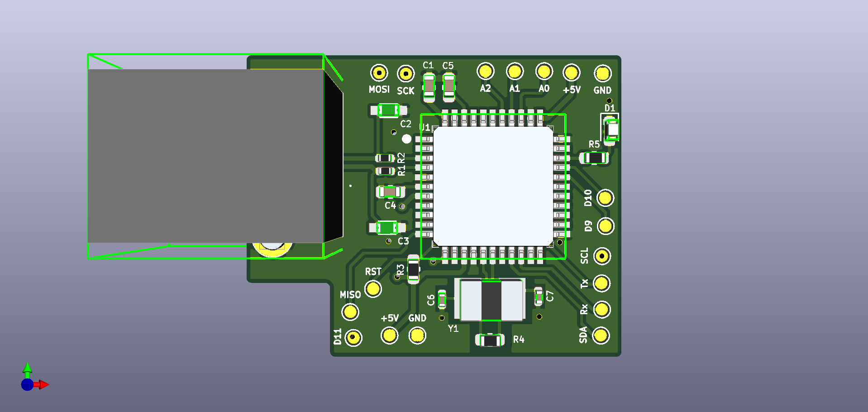Click the SCK through-hole pad
This screenshot has height=412, width=868.
click(x=406, y=72)
